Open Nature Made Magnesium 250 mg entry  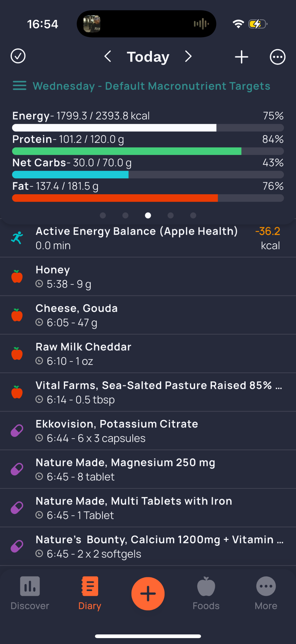[148, 469]
